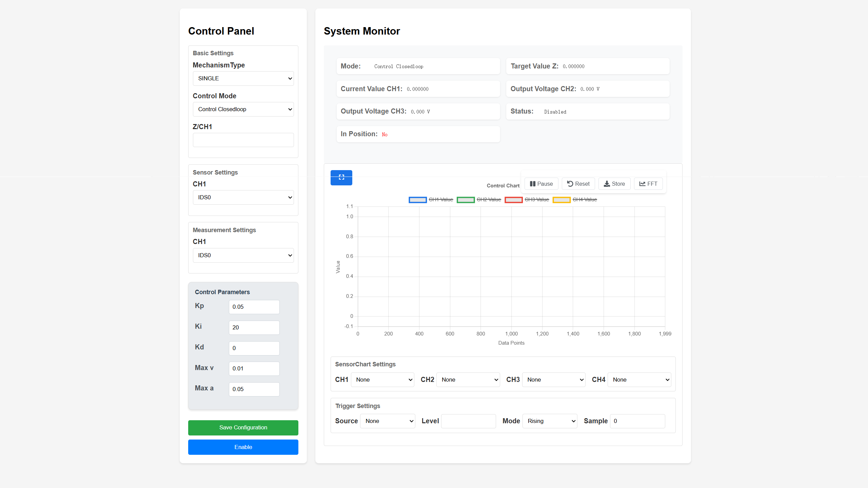Click the fullscreen expand chart icon
Screen dimensions: 868x488
pos(341,177)
